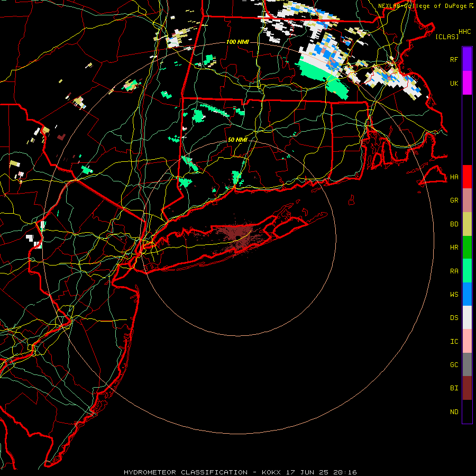Click the brown biological echo cluster on Long Island
Image resolution: width=476 pixels, height=476 pixels.
(237, 237)
